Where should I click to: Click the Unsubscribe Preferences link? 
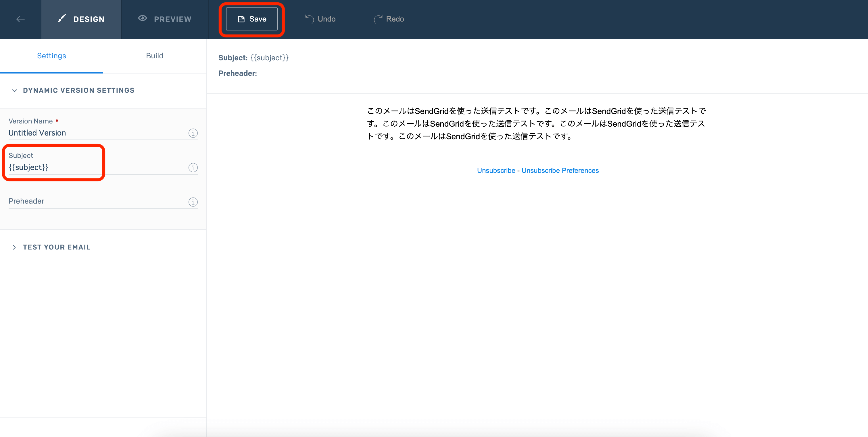click(x=560, y=171)
